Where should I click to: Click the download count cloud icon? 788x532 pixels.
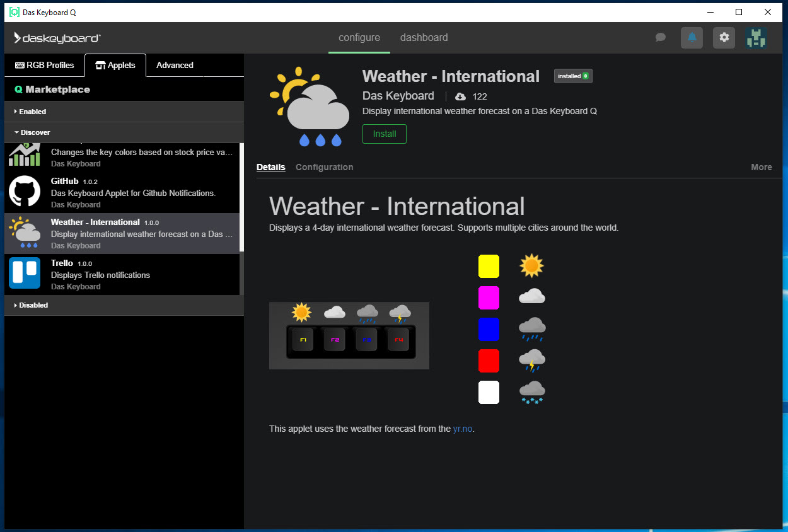click(460, 96)
